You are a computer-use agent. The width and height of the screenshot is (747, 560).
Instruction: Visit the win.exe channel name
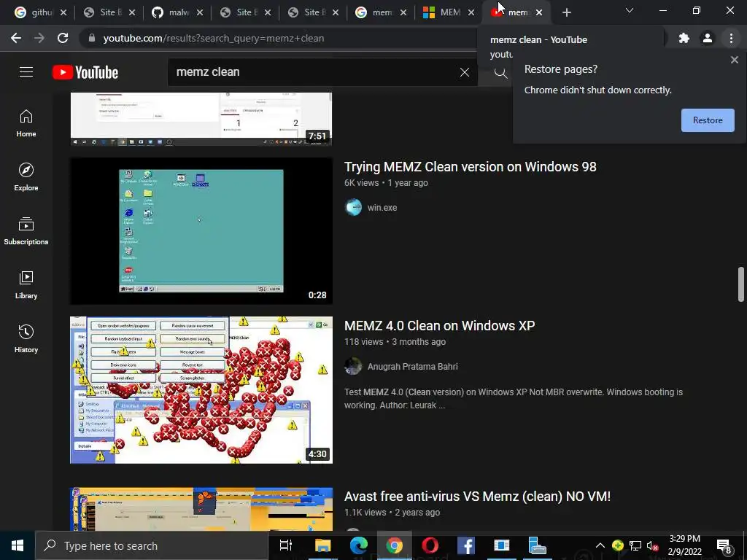click(x=382, y=207)
